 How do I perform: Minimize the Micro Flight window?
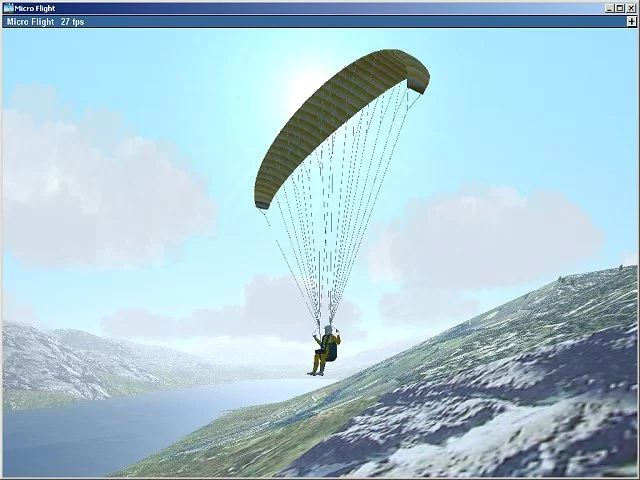pyautogui.click(x=609, y=8)
